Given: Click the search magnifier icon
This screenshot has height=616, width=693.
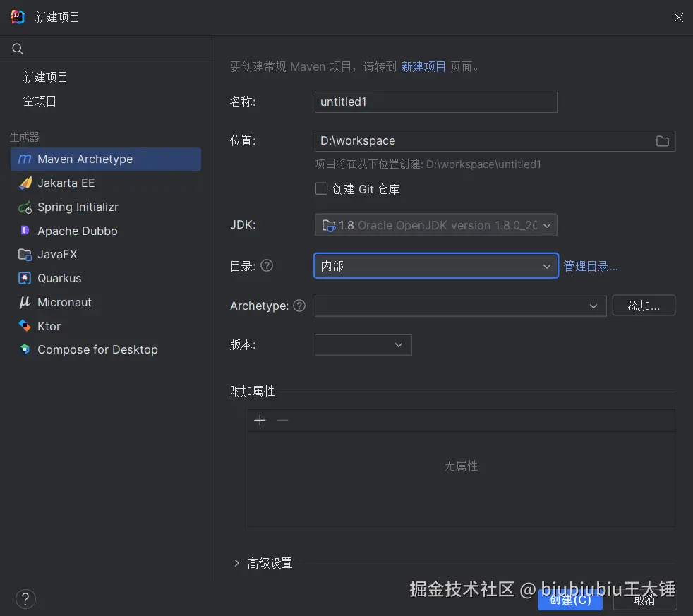Looking at the screenshot, I should pos(17,49).
